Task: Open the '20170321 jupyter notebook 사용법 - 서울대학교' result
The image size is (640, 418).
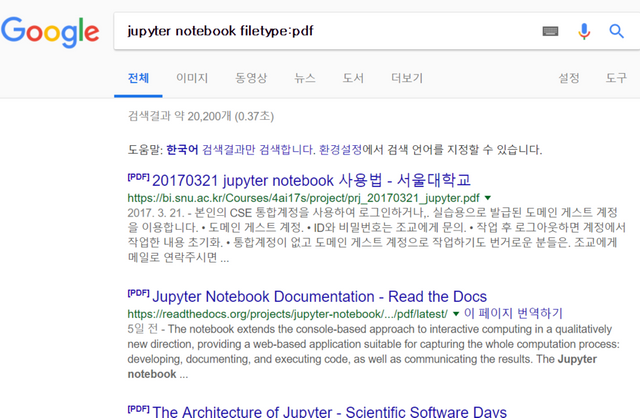Action: pos(311,180)
